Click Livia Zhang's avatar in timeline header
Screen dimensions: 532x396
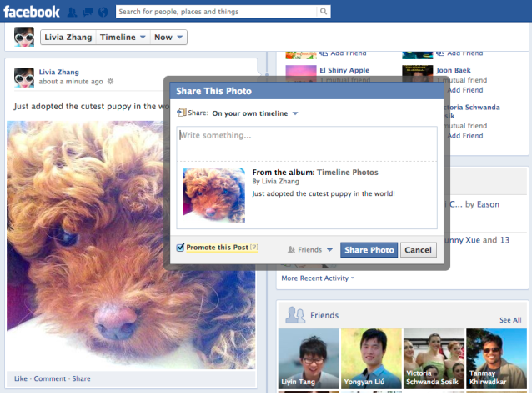[24, 37]
